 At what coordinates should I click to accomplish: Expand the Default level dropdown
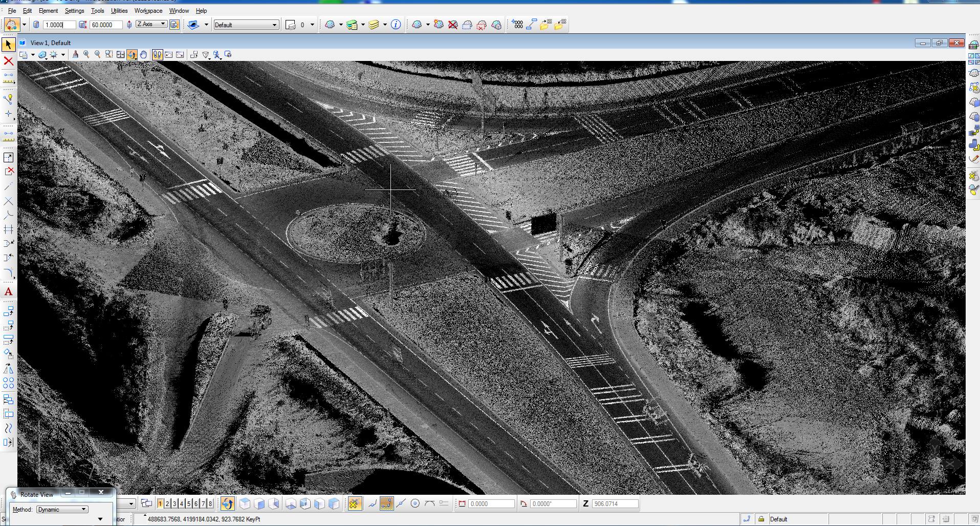coord(246,25)
